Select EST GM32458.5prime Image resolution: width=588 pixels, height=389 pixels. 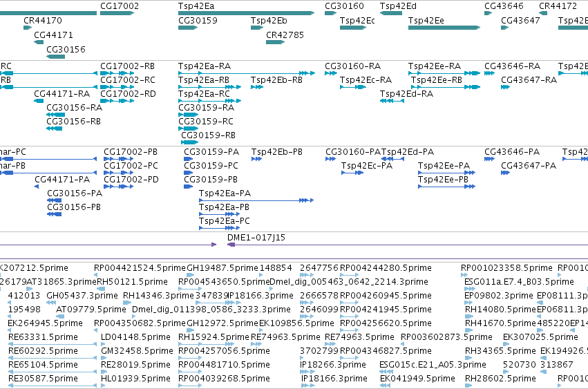coord(137,351)
